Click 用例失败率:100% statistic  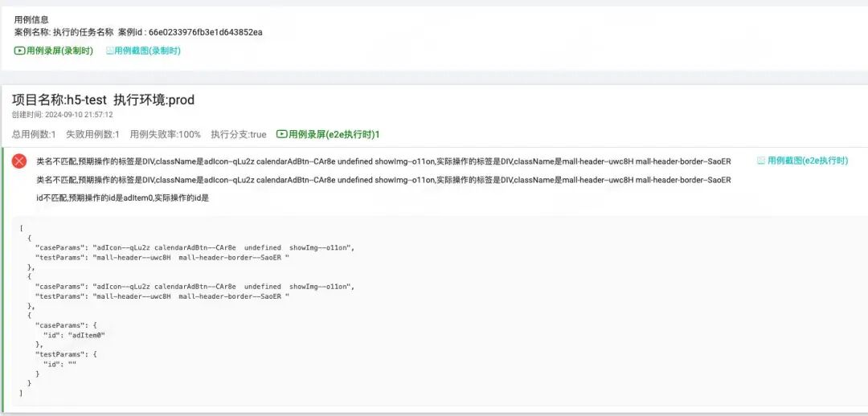[165, 134]
